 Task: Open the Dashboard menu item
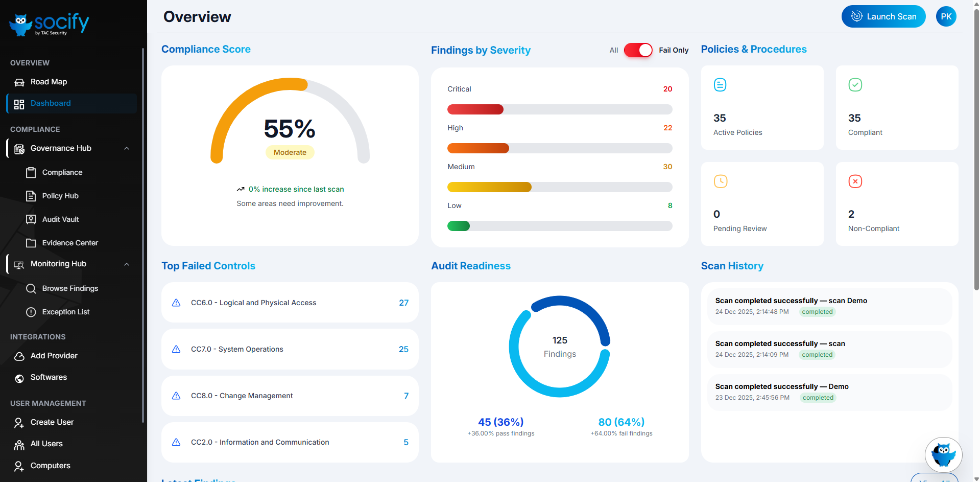[x=51, y=103]
